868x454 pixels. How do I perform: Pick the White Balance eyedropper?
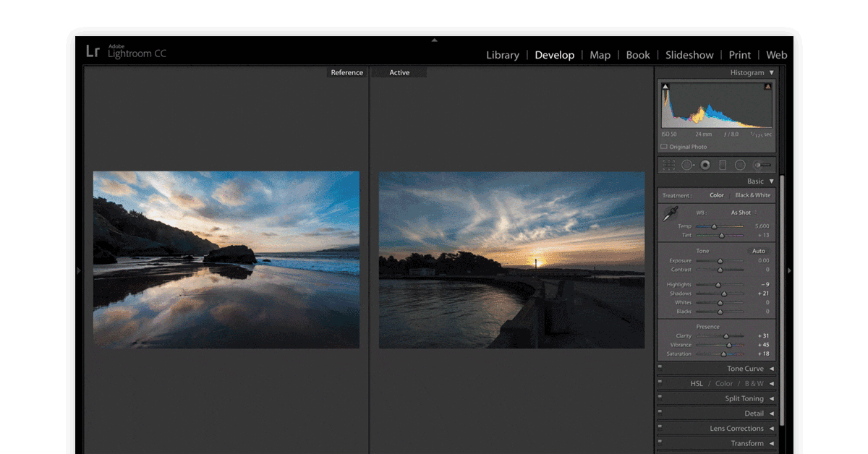[669, 214]
